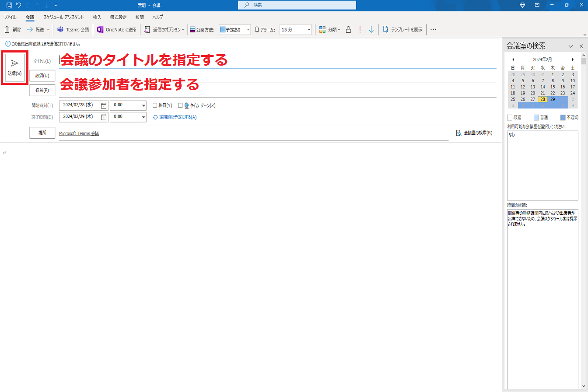Expand the 開始時刻 time dropdown
The height and width of the screenshot is (392, 588).
[x=143, y=105]
